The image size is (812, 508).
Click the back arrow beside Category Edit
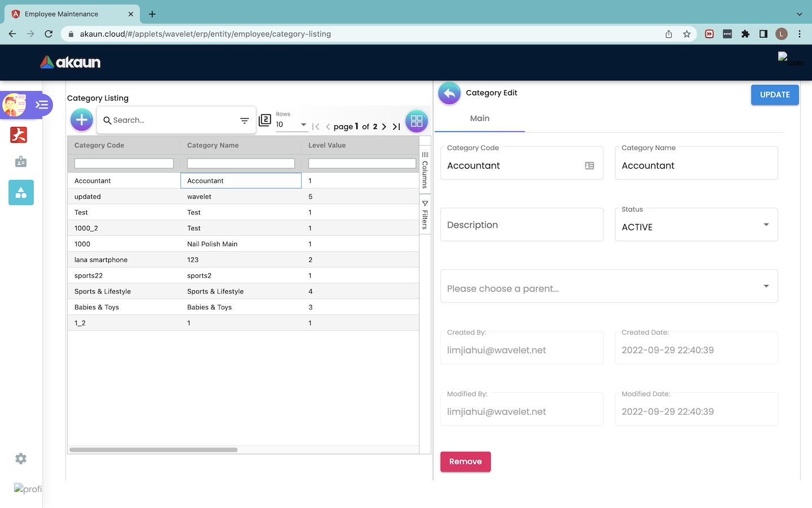coord(449,94)
